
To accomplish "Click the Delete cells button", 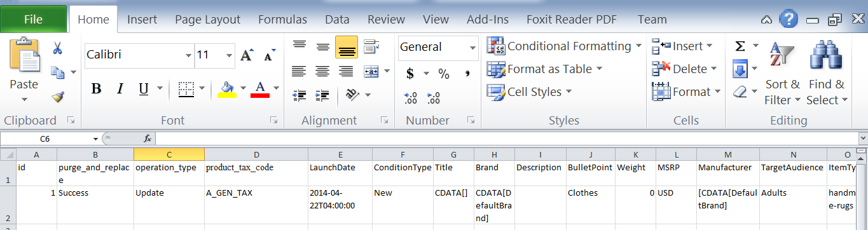I will (x=684, y=69).
